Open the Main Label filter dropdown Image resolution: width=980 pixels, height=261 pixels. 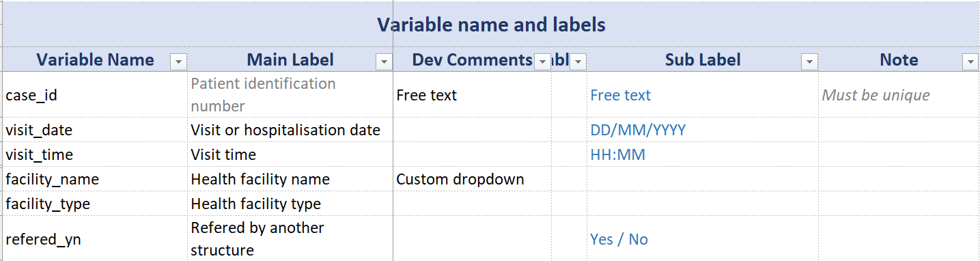pos(384,62)
